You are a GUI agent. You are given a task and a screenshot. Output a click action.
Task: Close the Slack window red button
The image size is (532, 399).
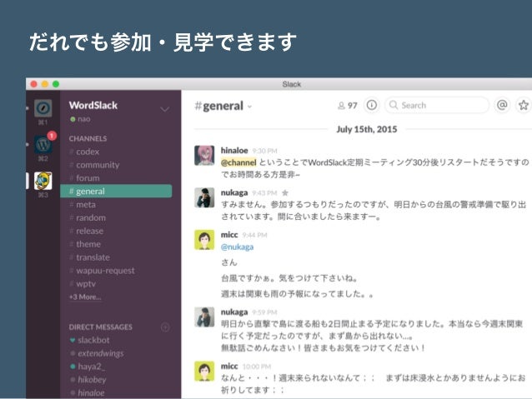pos(33,84)
